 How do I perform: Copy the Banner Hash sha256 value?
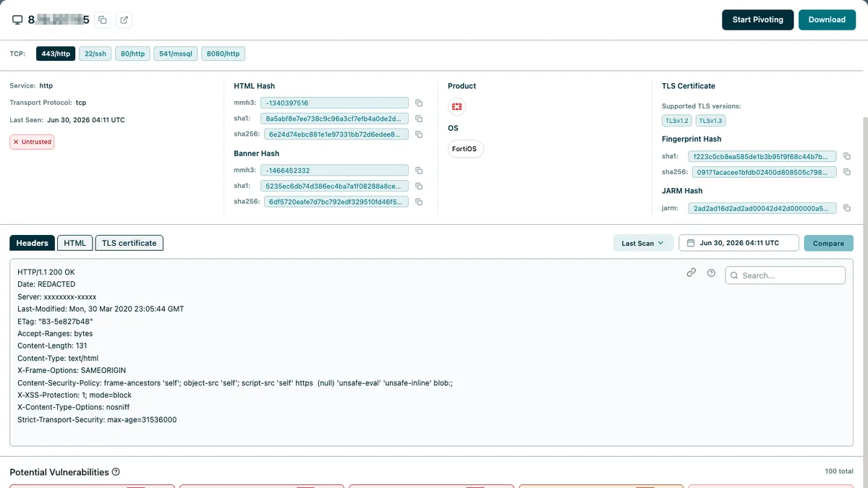click(419, 202)
